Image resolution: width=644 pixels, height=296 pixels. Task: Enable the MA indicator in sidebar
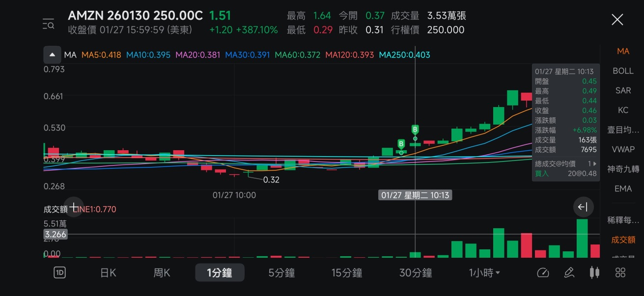623,51
